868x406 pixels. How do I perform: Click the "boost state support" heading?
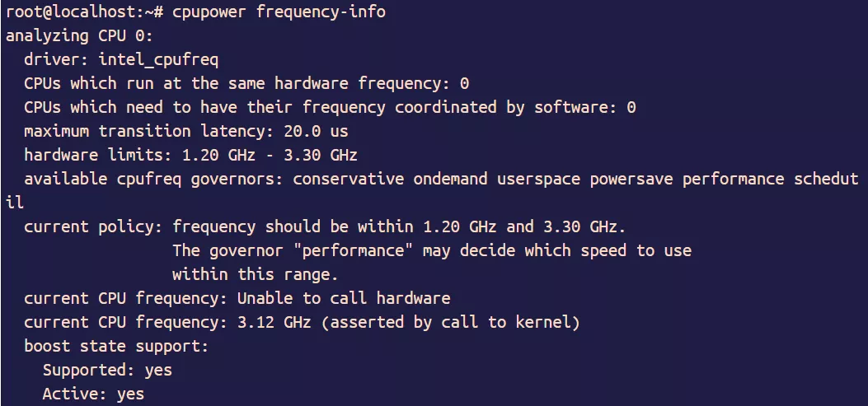[x=116, y=346]
